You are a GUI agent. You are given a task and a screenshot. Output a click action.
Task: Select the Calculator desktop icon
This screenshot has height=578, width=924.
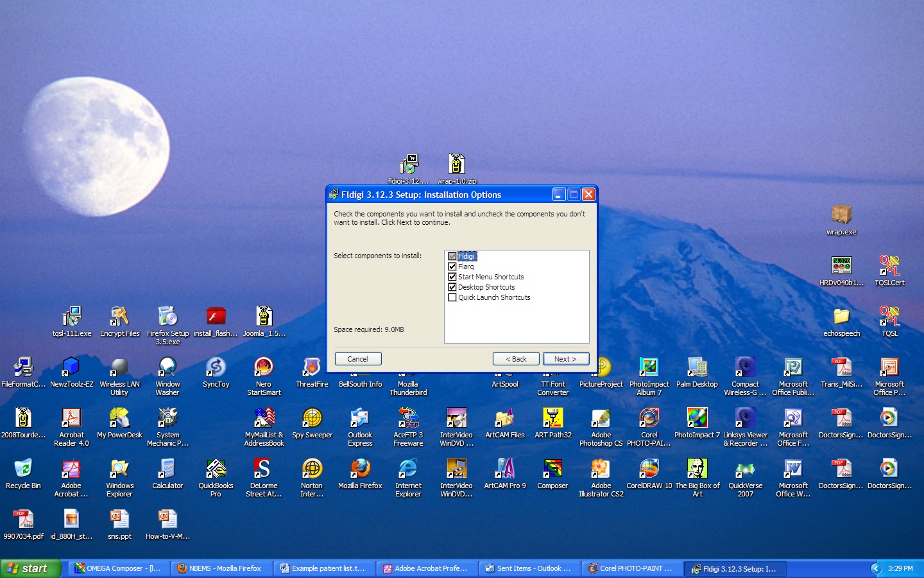coord(167,469)
